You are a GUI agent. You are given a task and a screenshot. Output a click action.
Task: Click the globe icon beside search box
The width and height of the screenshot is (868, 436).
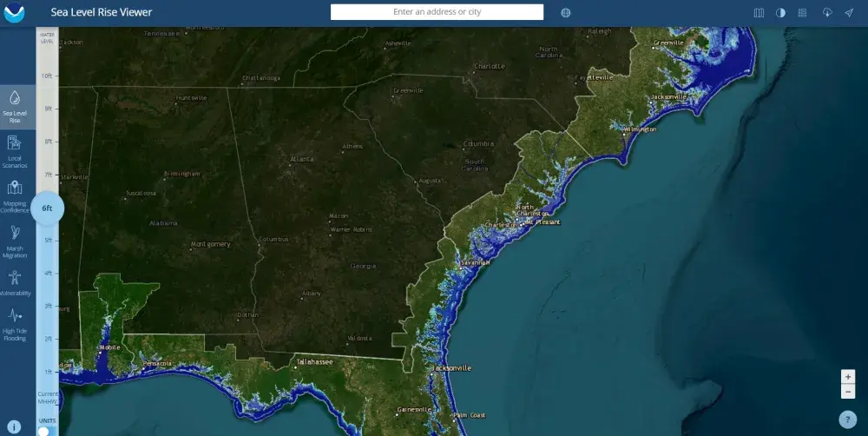[566, 13]
